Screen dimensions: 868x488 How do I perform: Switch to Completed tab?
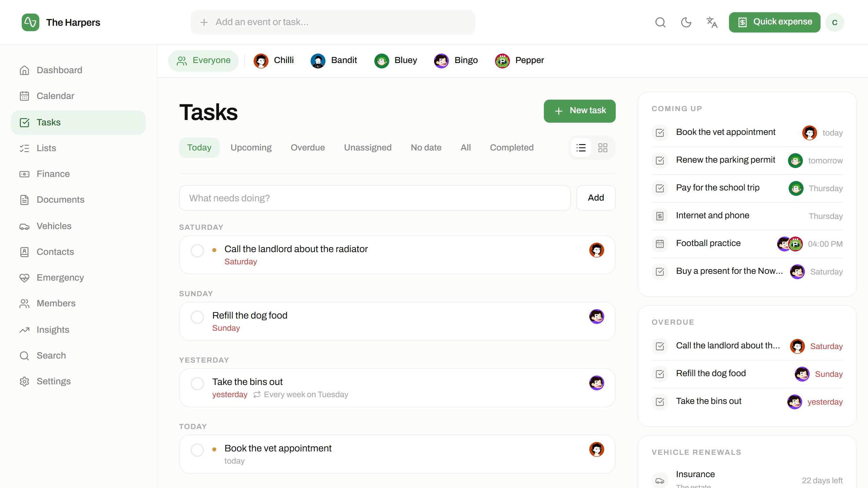512,148
